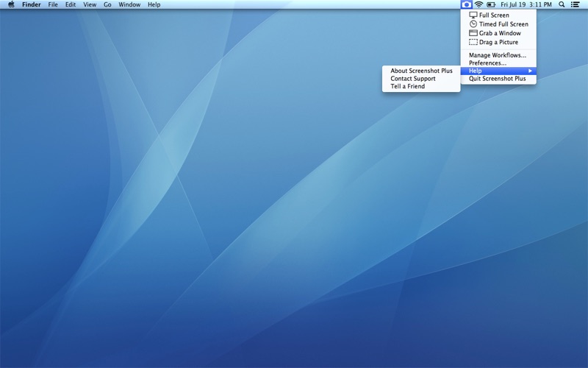Expand the Help submenu arrow
The width and height of the screenshot is (588, 368).
coord(530,71)
